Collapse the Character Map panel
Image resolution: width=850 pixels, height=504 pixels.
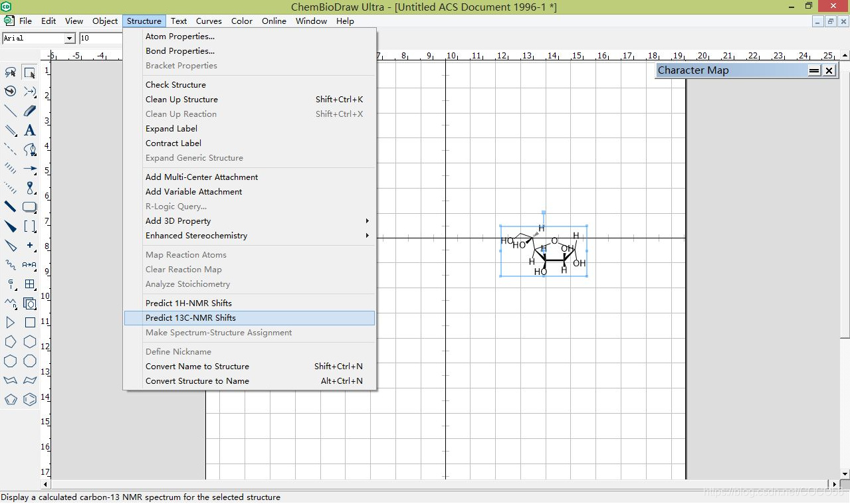pos(814,70)
